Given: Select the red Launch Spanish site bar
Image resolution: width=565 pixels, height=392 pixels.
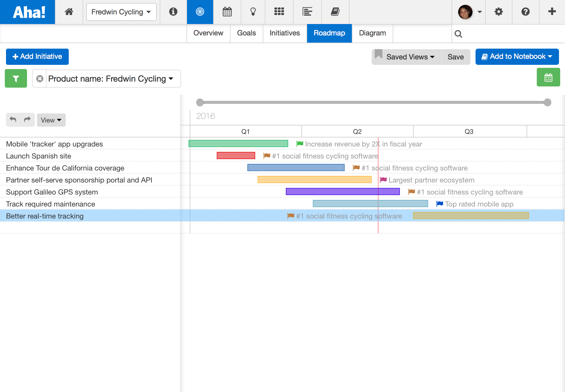Looking at the screenshot, I should pos(236,155).
